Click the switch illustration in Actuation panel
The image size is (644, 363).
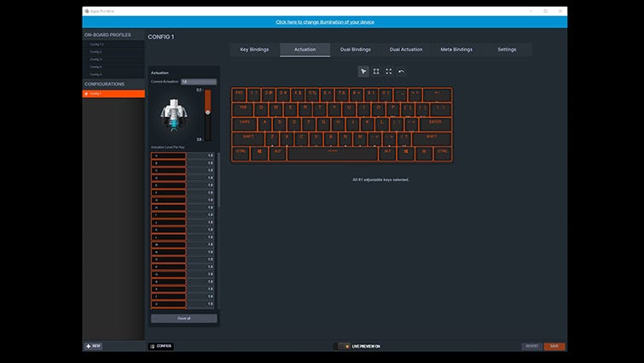(174, 115)
